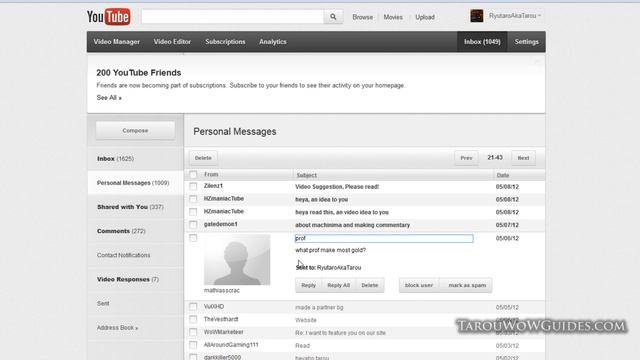Image resolution: width=640 pixels, height=360 pixels.
Task: Check the Zileez1 message checkbox
Action: coord(193,186)
